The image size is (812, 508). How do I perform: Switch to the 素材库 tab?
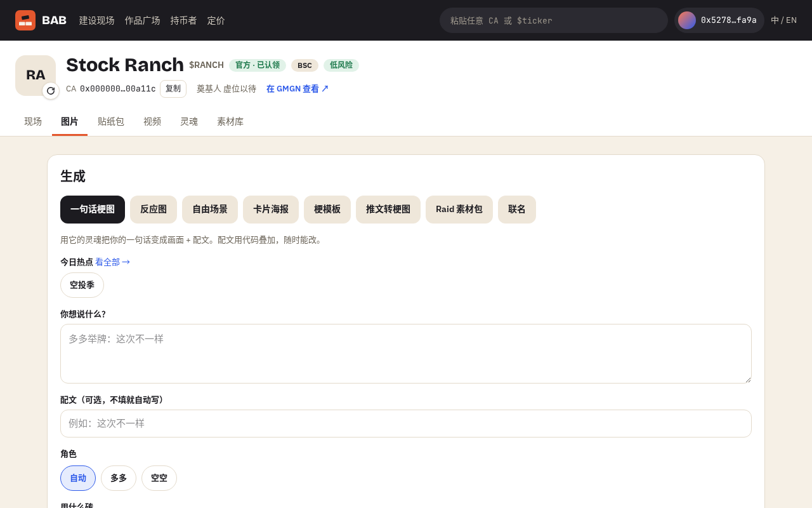[x=230, y=121]
